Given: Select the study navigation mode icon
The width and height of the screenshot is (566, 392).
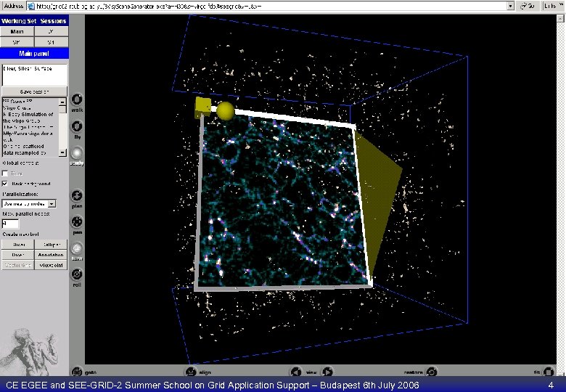Looking at the screenshot, I should (x=76, y=153).
